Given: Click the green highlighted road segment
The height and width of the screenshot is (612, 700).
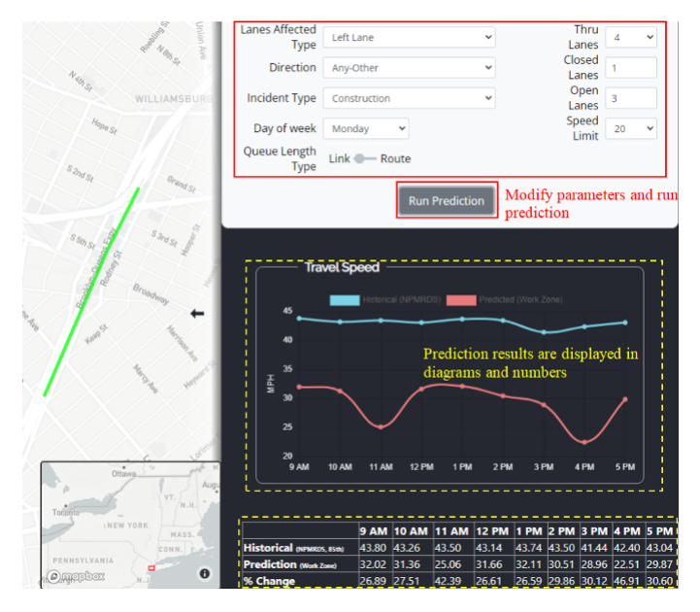Looking at the screenshot, I should (x=92, y=291).
